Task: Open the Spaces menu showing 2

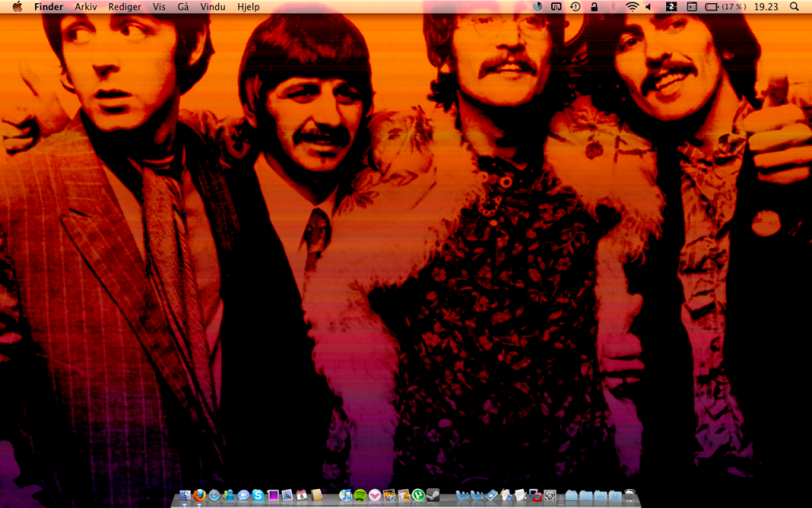Action: [671, 6]
